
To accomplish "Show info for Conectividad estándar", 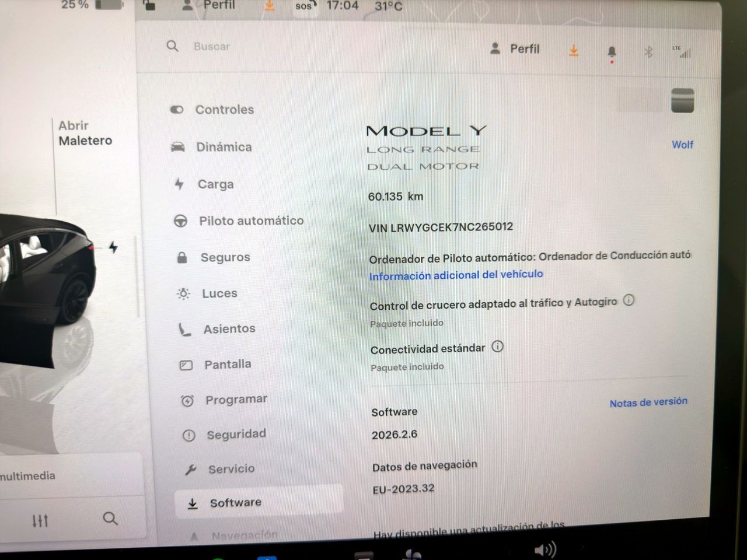I will click(x=497, y=346).
